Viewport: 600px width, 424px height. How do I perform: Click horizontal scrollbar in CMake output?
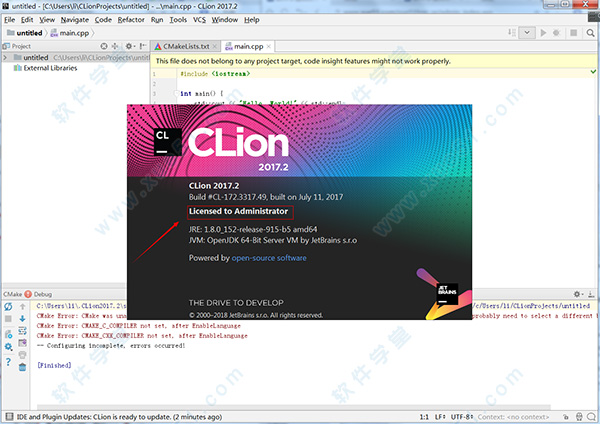[294, 407]
